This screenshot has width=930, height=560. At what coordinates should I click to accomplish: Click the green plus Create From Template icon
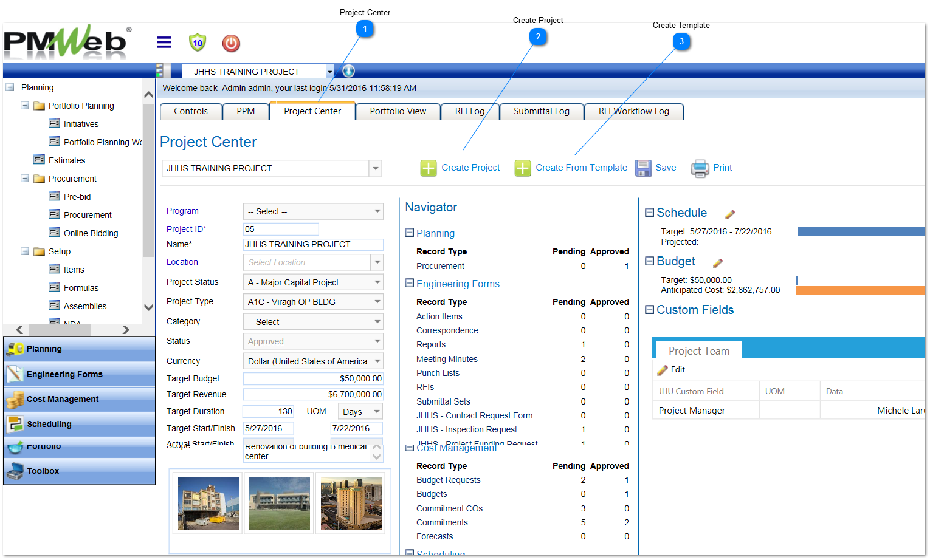[523, 168]
